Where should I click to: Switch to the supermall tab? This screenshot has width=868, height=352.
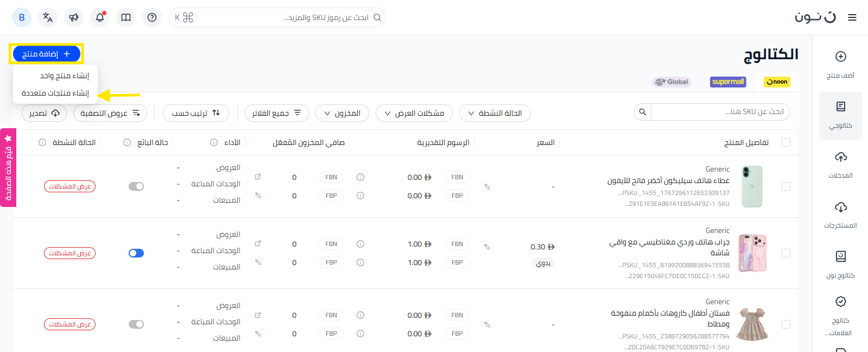coord(728,82)
